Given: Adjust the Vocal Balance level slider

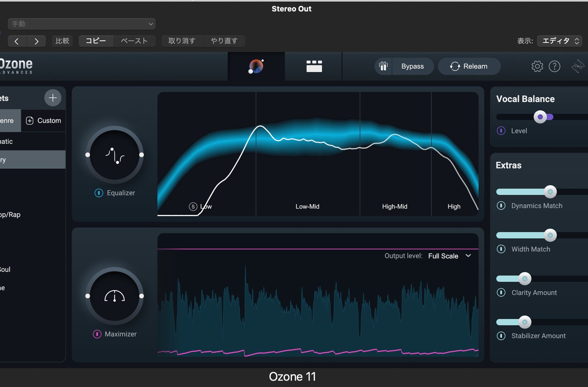Looking at the screenshot, I should 540,117.
